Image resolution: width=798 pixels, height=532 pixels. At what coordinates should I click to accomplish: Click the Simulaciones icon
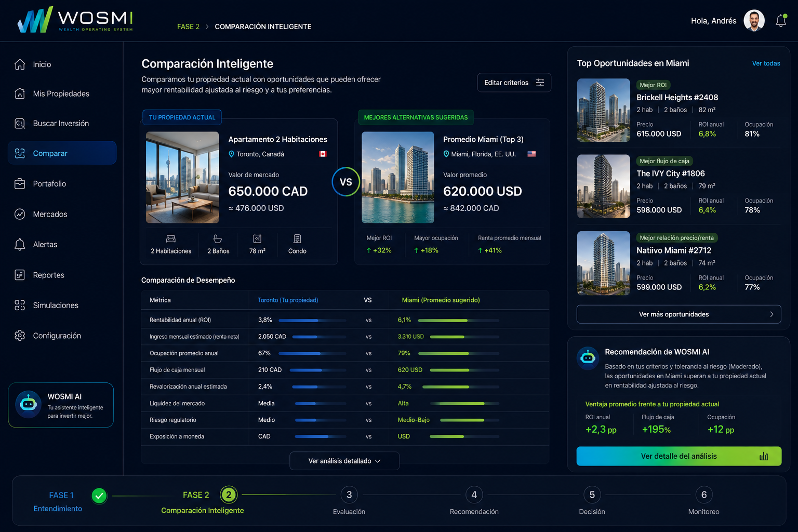click(x=20, y=305)
